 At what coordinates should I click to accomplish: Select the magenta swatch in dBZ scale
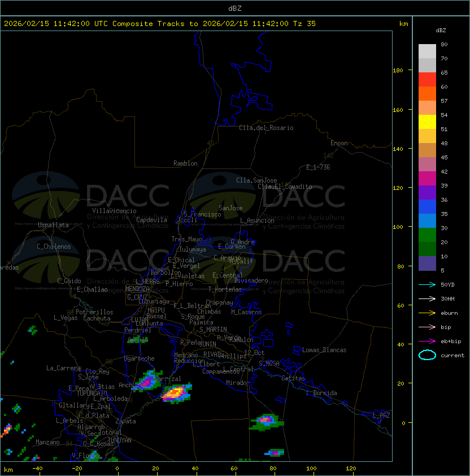pyautogui.click(x=427, y=179)
